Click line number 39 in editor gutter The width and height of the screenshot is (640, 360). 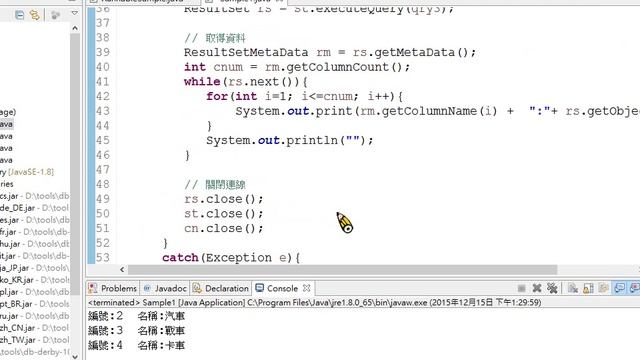pos(103,52)
